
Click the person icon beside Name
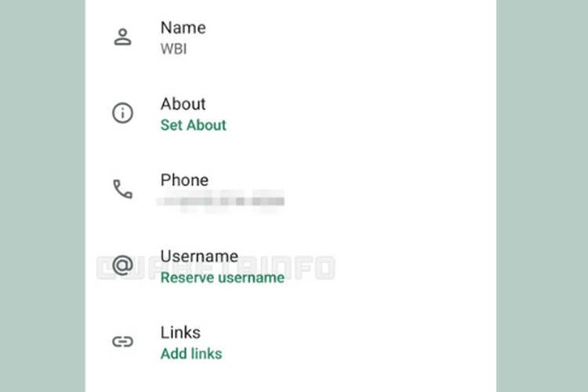[122, 37]
